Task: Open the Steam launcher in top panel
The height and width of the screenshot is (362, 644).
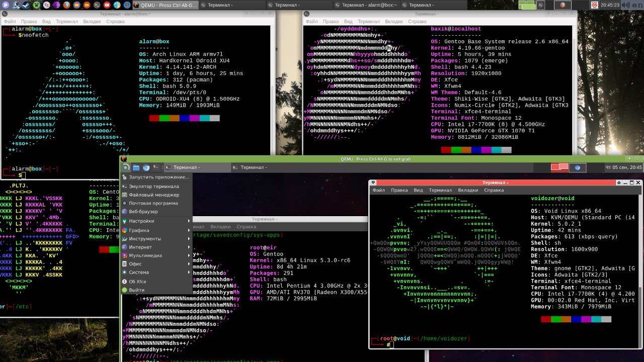Action: tap(26, 5)
